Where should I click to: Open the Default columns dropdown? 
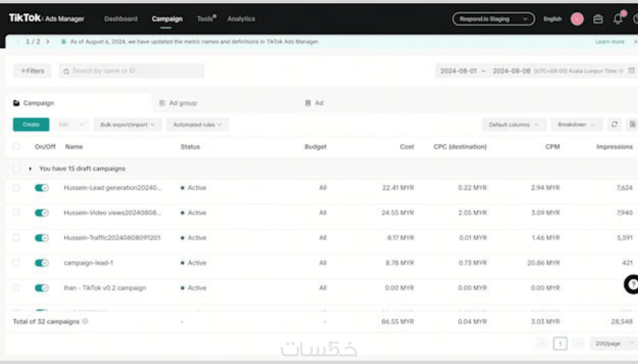tap(514, 125)
